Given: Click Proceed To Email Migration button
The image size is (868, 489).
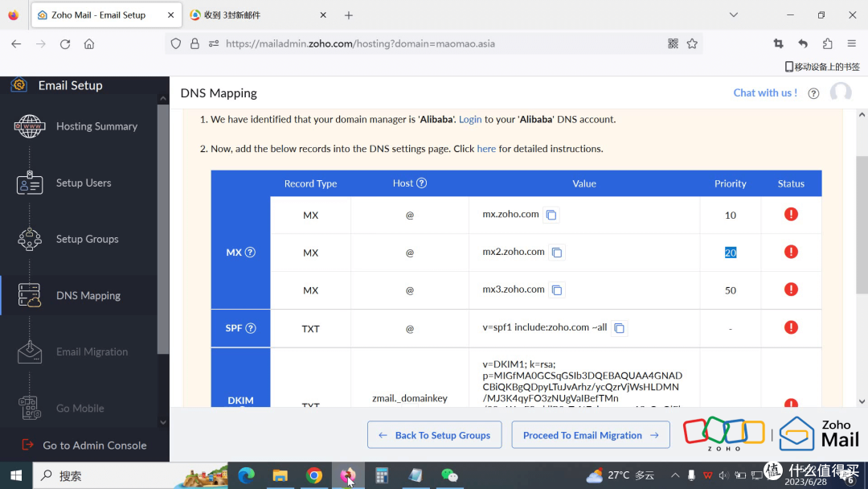Looking at the screenshot, I should point(591,435).
